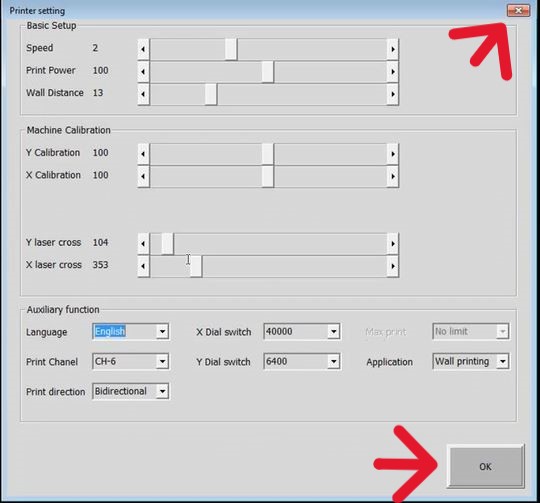Click the Y Calibration slider thumb
This screenshot has width=540, height=503.
pos(268,154)
